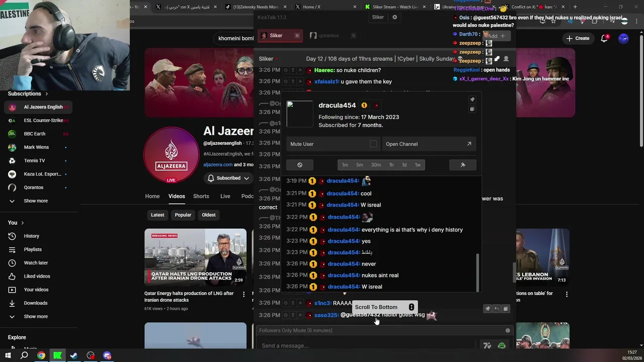Click the Al Jazeera channel avatar

[172, 155]
